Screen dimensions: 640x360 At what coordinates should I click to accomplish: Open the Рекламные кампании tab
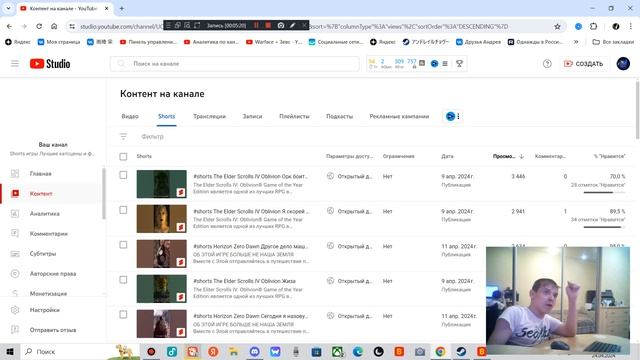pyautogui.click(x=399, y=116)
